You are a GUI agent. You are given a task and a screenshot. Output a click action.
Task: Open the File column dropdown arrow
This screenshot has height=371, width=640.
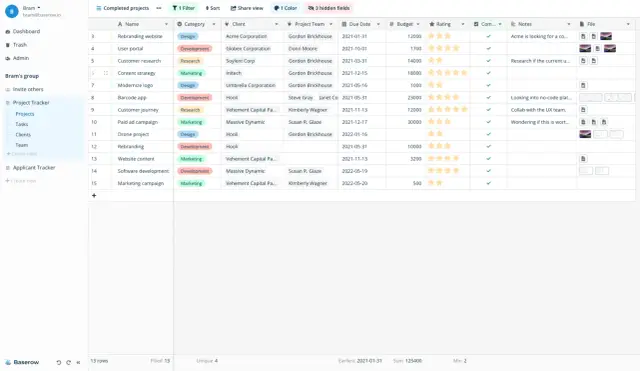tap(628, 24)
